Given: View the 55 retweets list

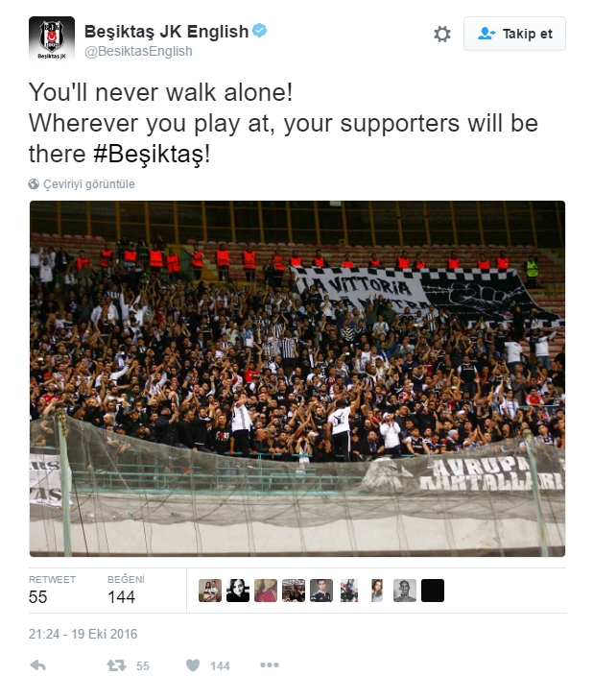Looking at the screenshot, I should point(52,590).
